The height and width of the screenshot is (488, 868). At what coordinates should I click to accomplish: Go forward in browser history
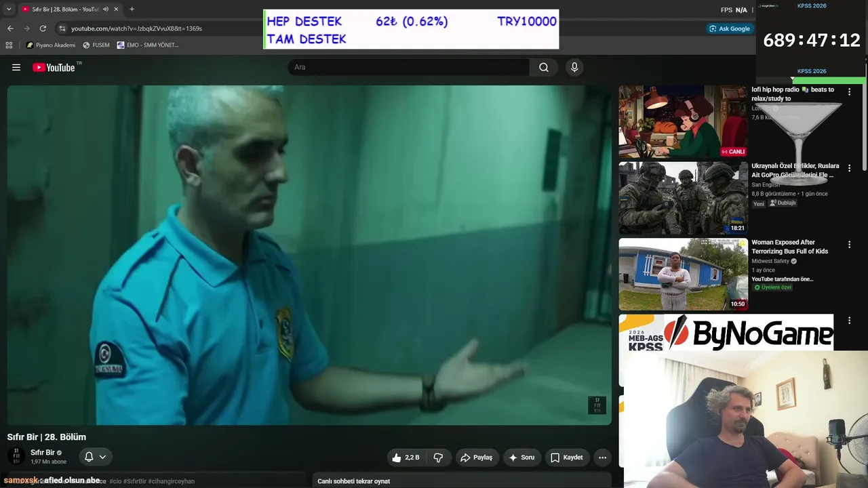[x=26, y=28]
